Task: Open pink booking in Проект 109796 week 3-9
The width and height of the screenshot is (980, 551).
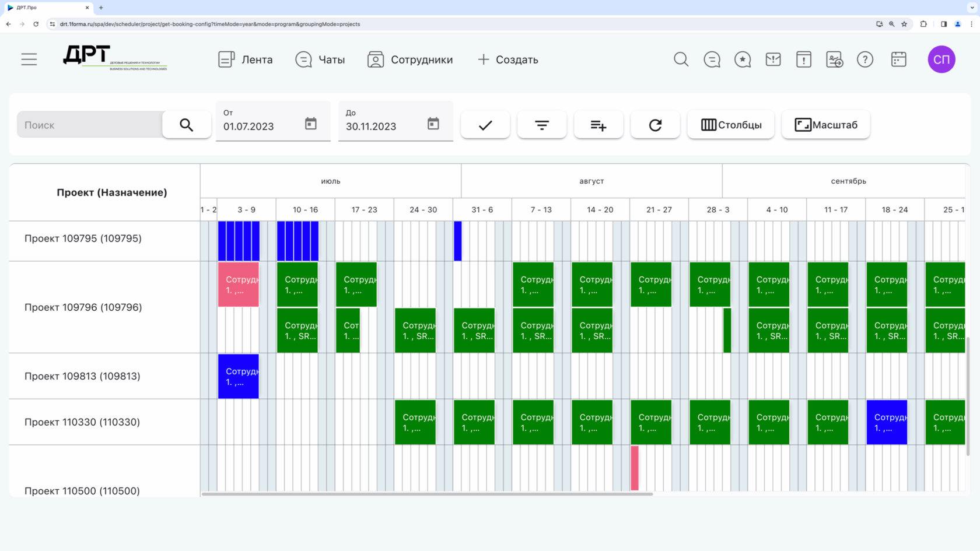Action: [x=239, y=285]
